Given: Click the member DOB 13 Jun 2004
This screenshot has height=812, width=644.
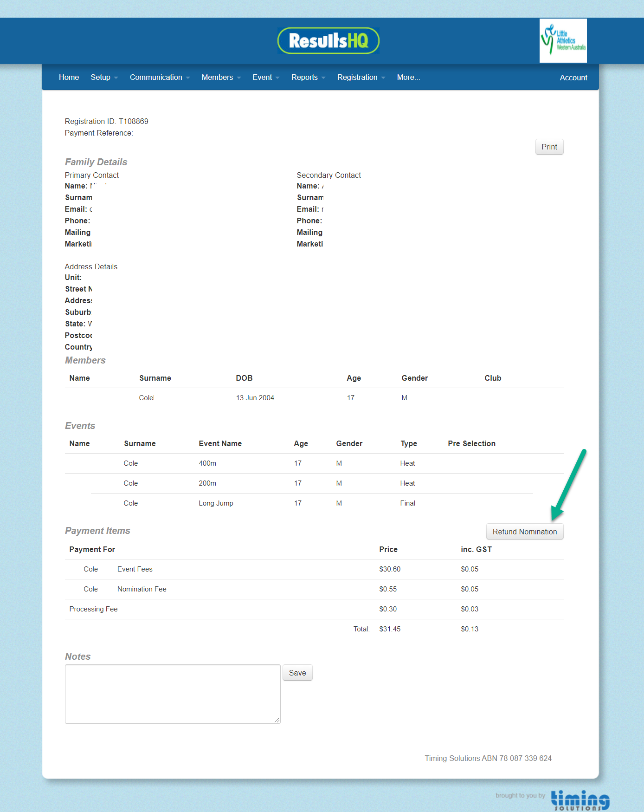Looking at the screenshot, I should (x=255, y=398).
